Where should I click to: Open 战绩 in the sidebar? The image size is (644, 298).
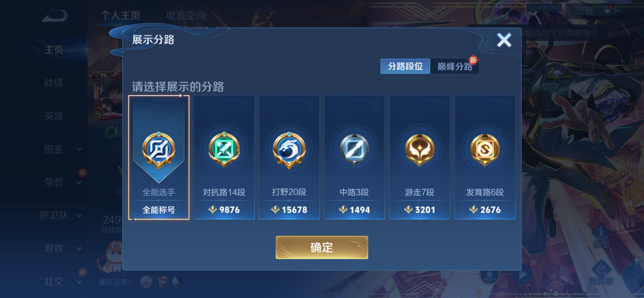(54, 83)
